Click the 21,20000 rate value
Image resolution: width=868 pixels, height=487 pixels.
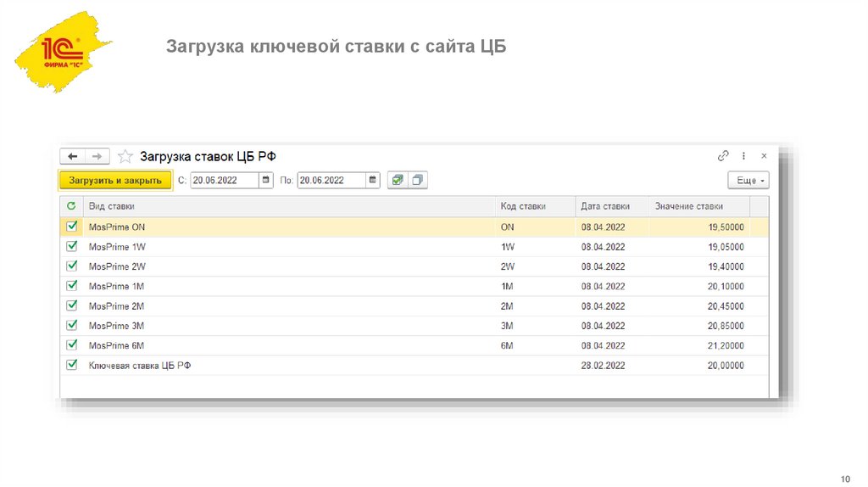click(x=726, y=345)
